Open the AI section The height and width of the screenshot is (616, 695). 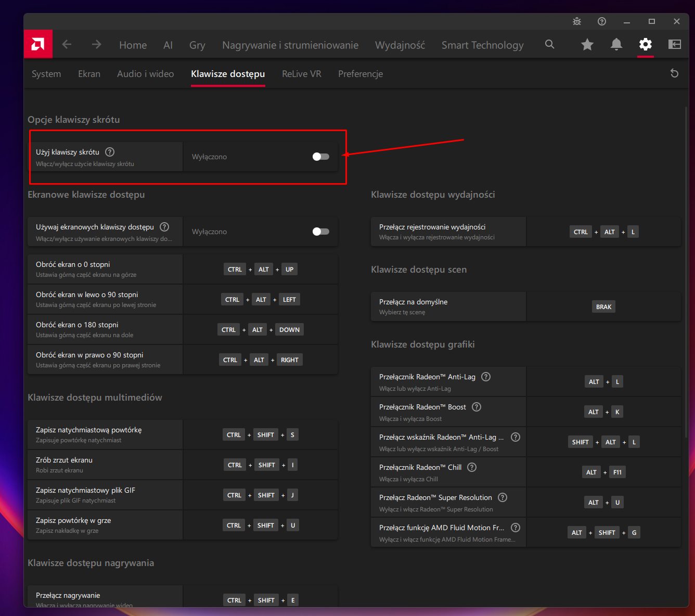tap(168, 45)
